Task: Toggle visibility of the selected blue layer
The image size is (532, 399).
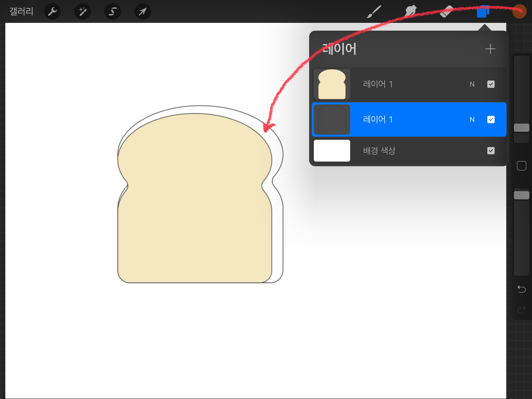Action: coord(491,119)
